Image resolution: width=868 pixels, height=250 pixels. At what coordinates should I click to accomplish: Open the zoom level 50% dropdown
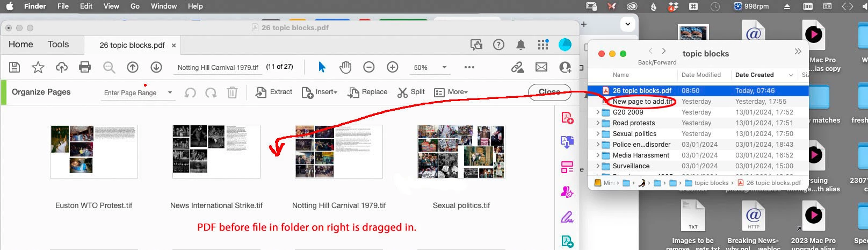click(x=444, y=67)
